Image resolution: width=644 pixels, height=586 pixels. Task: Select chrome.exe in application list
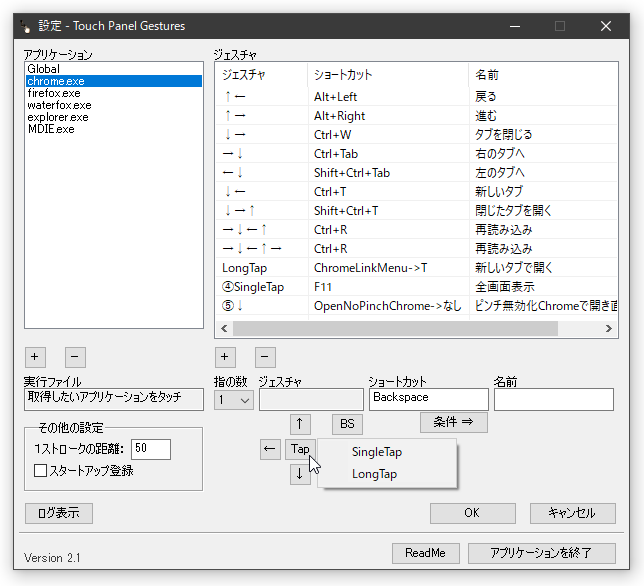114,81
